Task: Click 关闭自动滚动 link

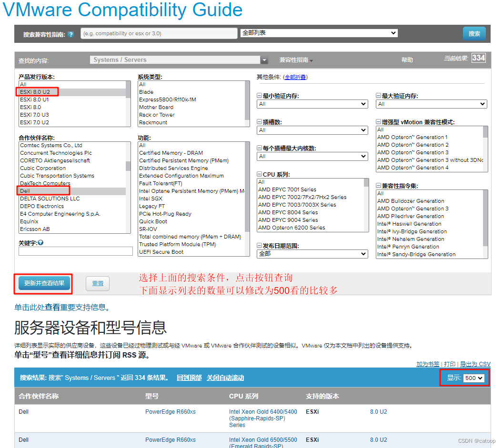Action: pos(225,378)
